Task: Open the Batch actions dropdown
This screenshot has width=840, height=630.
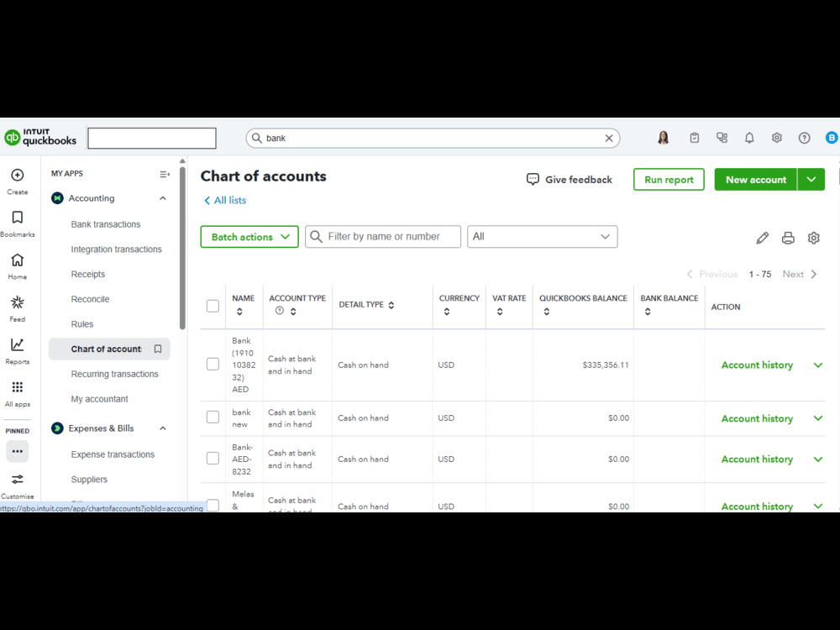Action: point(249,237)
